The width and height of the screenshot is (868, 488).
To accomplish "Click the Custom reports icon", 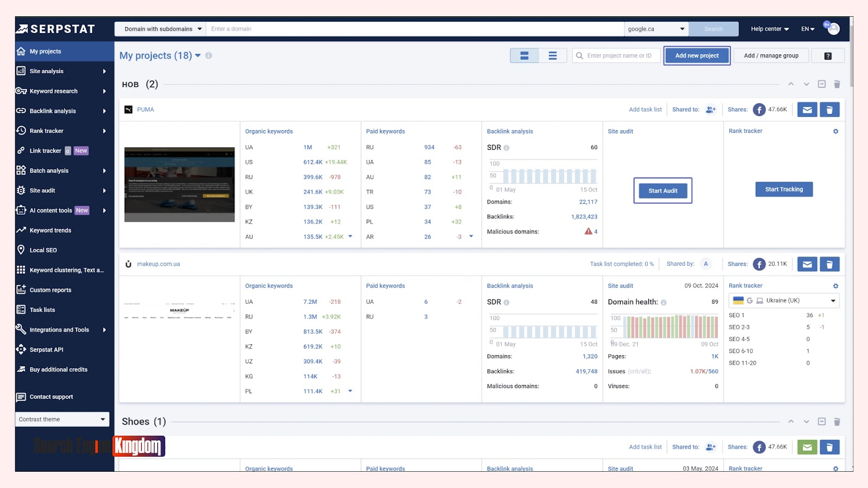I will pos(21,290).
